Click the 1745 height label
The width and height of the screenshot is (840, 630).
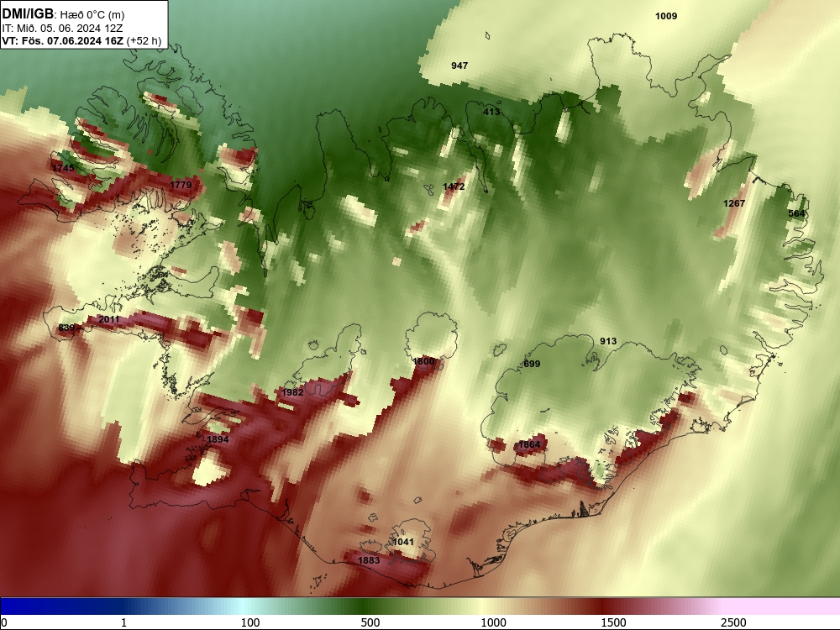tap(63, 168)
